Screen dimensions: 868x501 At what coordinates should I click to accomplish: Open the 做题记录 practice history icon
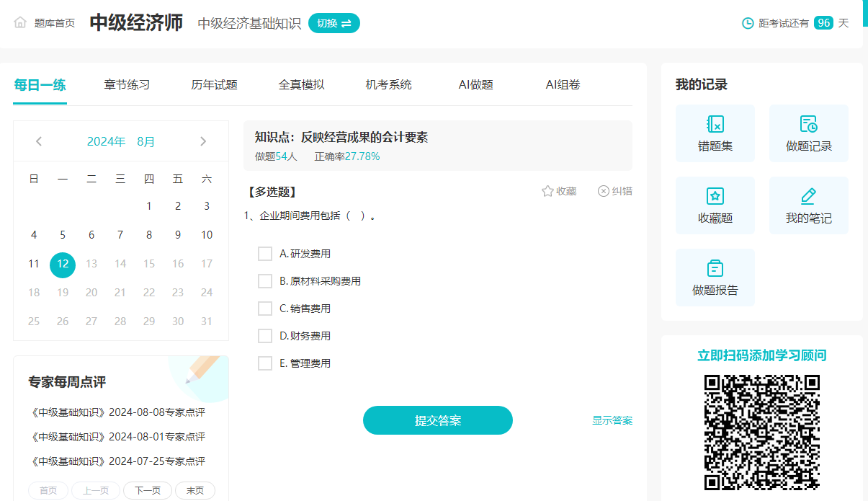[808, 125]
